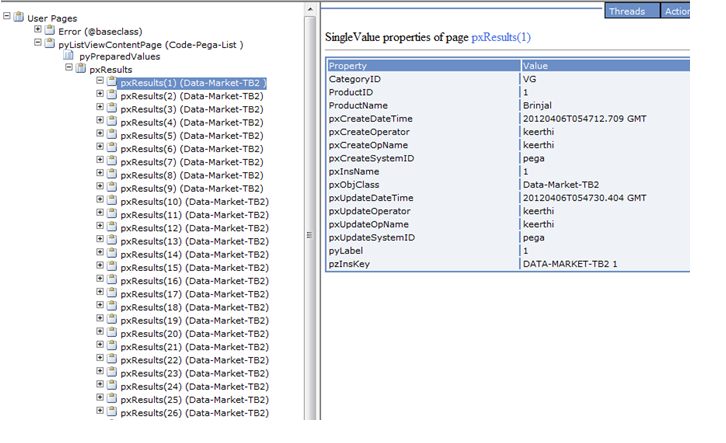Click the pxResults(3) page icon
This screenshot has width=726, height=443.
[x=112, y=108]
